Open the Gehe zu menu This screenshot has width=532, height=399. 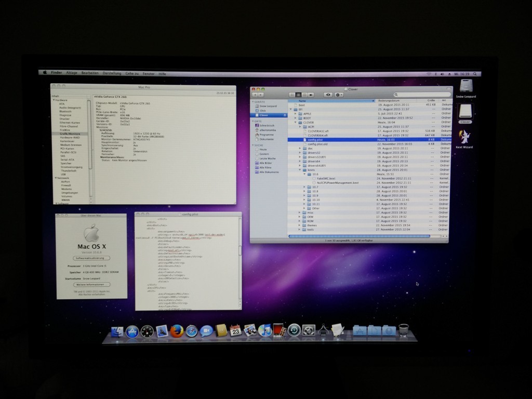pyautogui.click(x=132, y=73)
